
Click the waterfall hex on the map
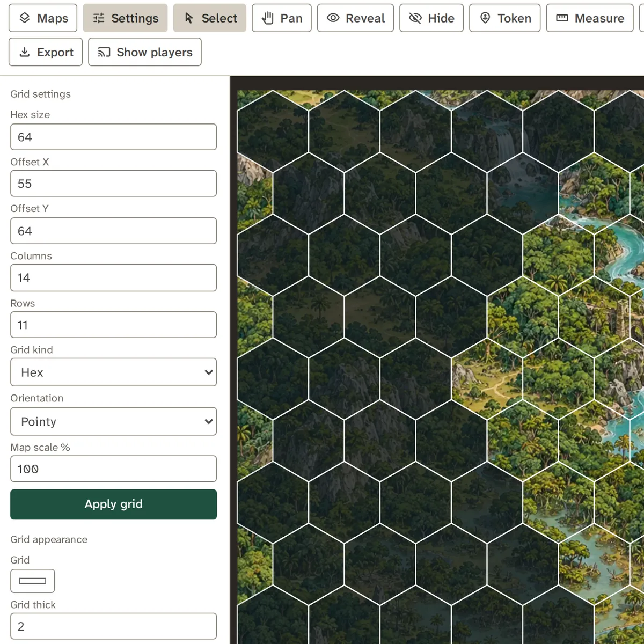coord(487,131)
